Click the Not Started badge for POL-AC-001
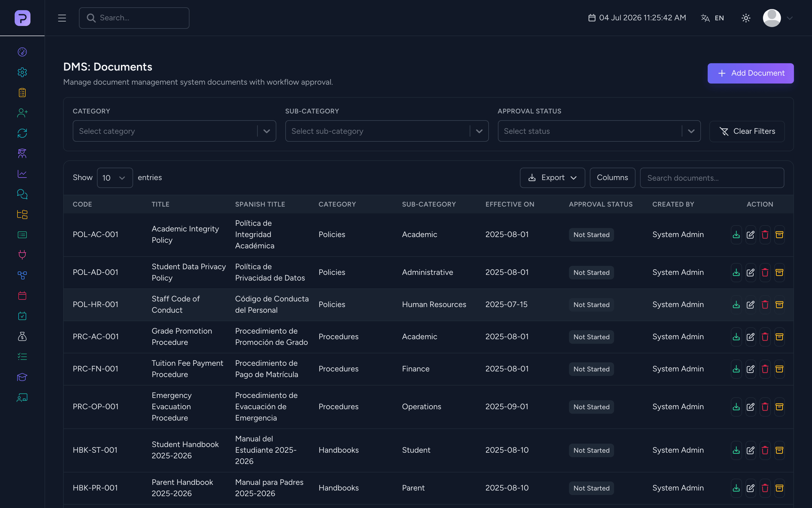Screen dimensions: 812x508 tap(591, 235)
